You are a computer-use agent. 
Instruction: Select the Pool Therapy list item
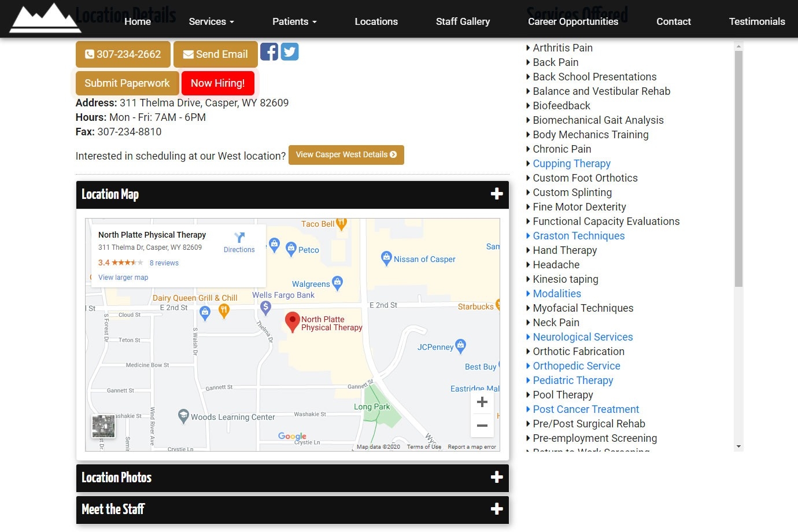pos(563,395)
